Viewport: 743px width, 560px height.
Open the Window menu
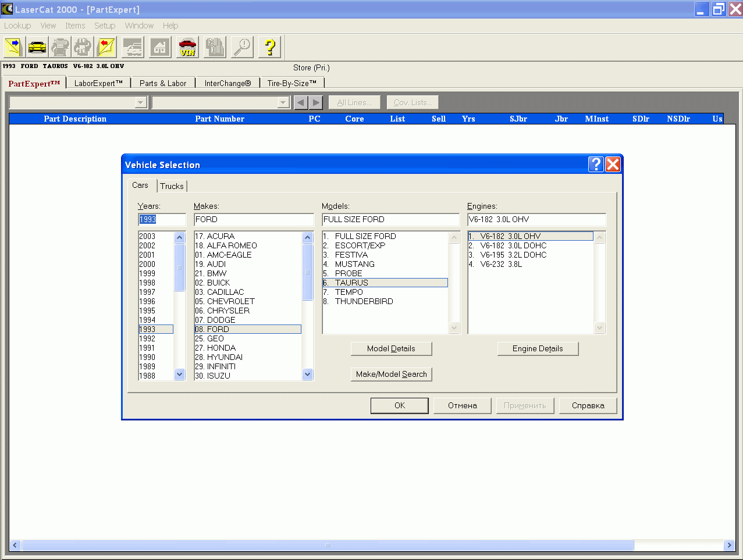click(x=139, y=26)
